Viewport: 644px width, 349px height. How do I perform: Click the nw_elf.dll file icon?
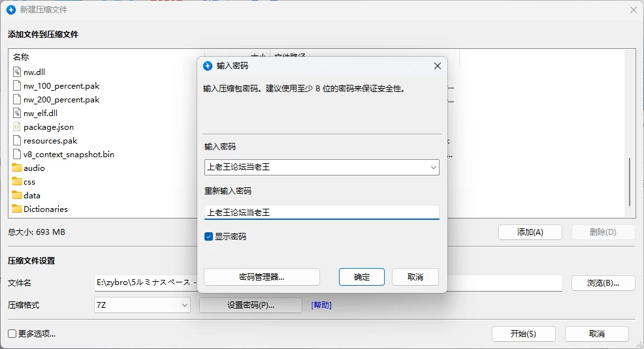tap(17, 113)
